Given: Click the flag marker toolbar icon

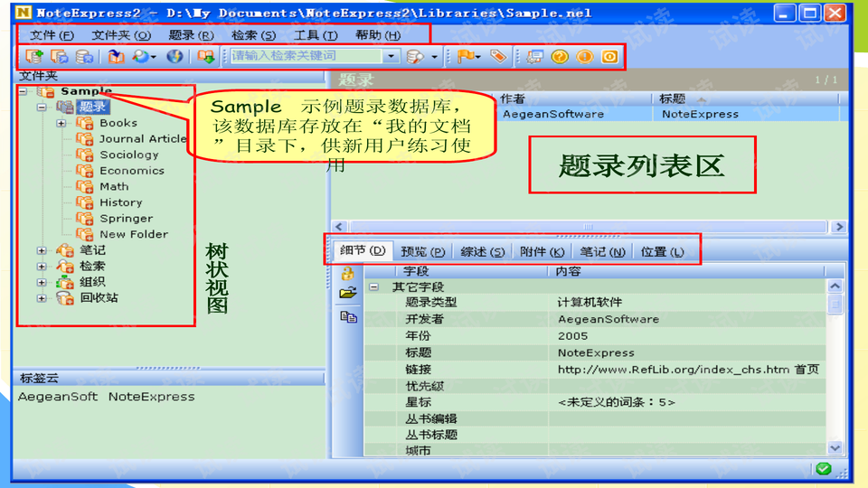Looking at the screenshot, I should click(x=466, y=56).
